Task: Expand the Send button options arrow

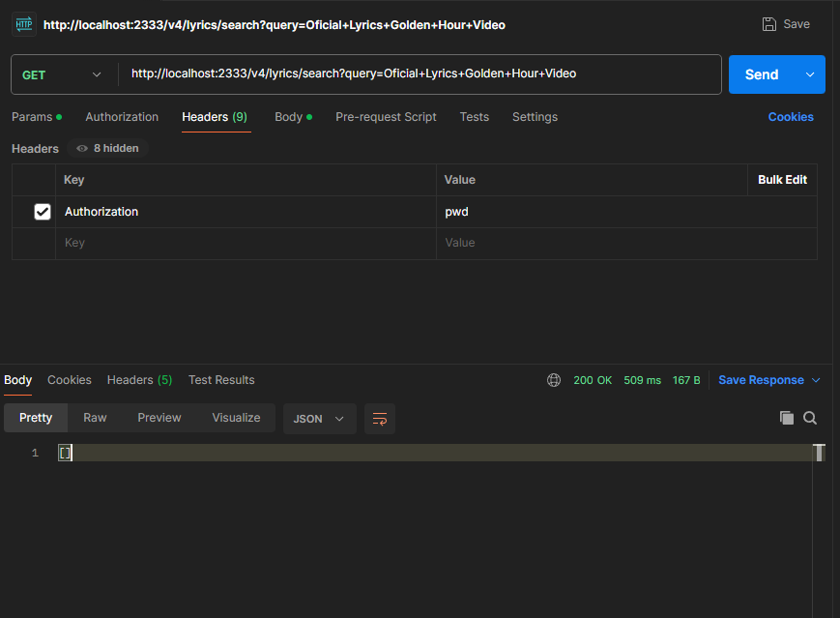Action: (x=810, y=74)
